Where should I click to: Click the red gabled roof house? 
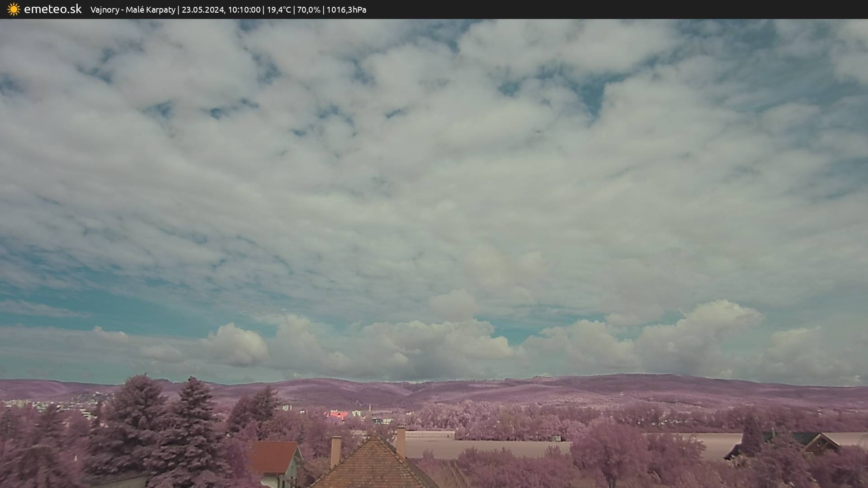tap(273, 457)
